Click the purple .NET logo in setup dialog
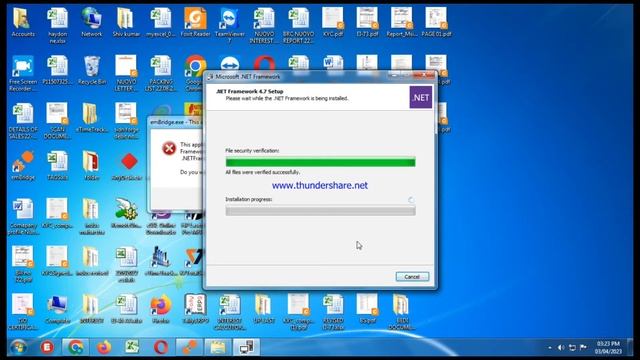Viewport: 640px width, 360px height. point(420,98)
